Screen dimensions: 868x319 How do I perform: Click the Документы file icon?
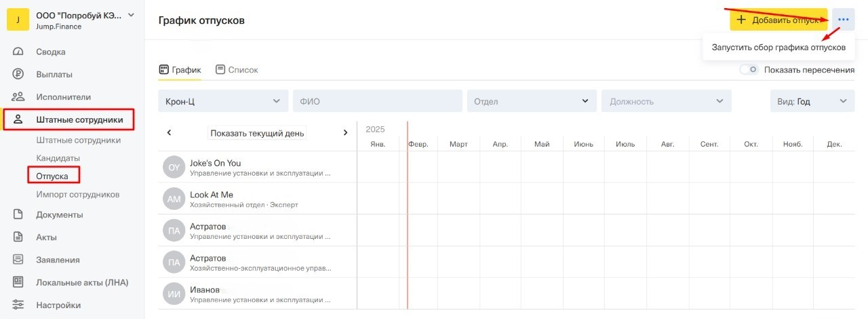18,215
